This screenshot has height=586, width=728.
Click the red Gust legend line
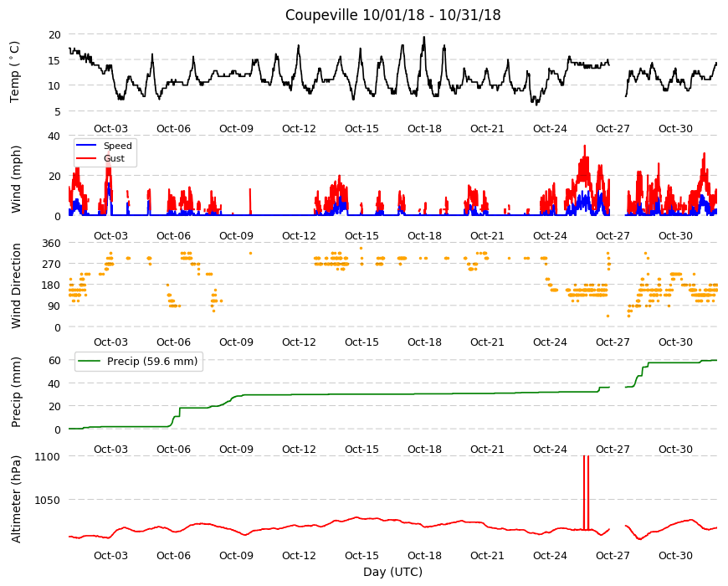86,158
